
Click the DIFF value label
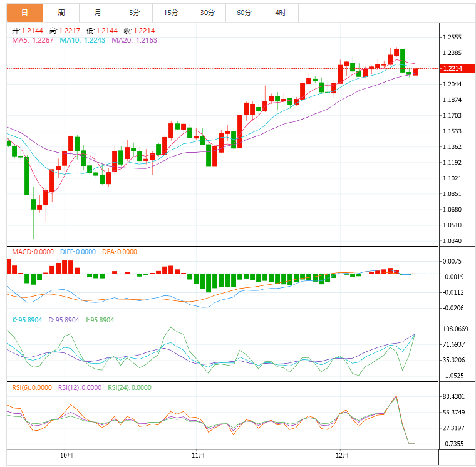tap(78, 252)
